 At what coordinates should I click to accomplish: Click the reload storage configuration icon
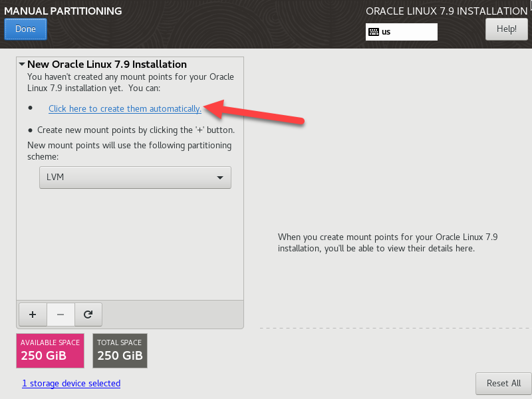click(x=88, y=314)
